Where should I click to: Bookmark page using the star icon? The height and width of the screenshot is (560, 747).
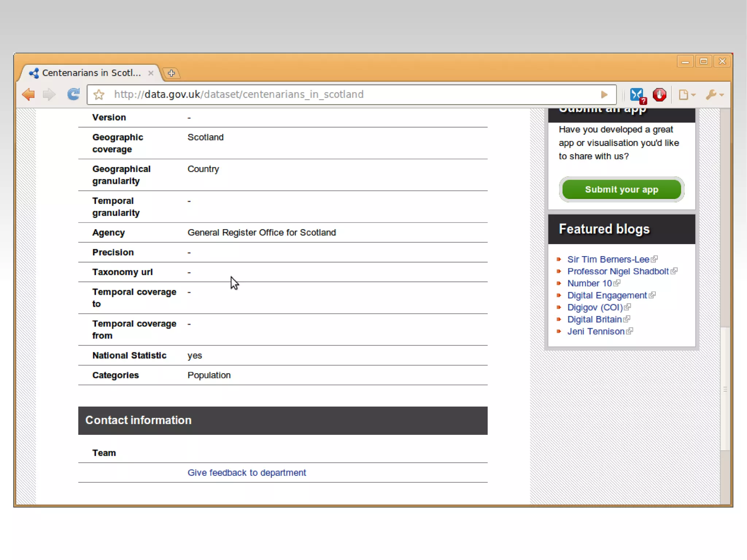[99, 95]
